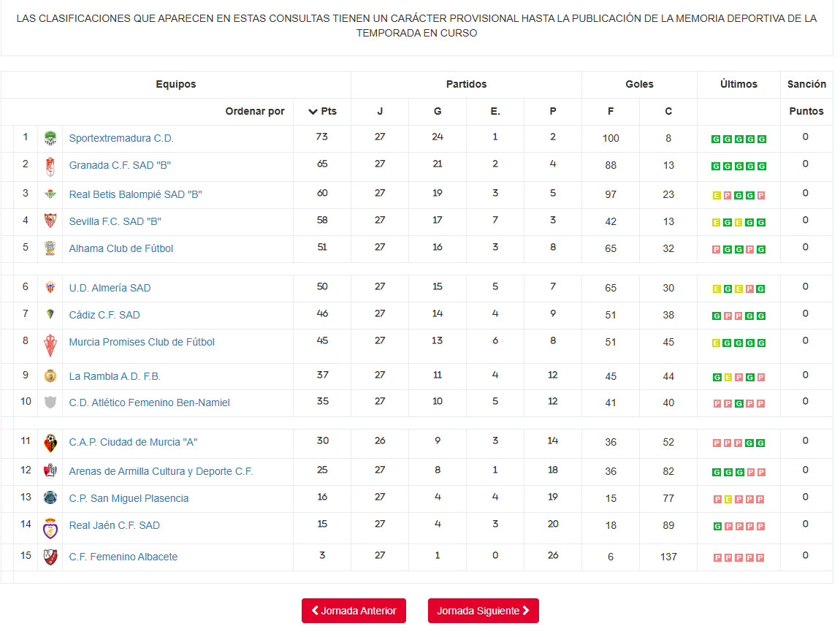840x637 pixels.
Task: Sort standings by the Pts column
Action: pyautogui.click(x=323, y=112)
